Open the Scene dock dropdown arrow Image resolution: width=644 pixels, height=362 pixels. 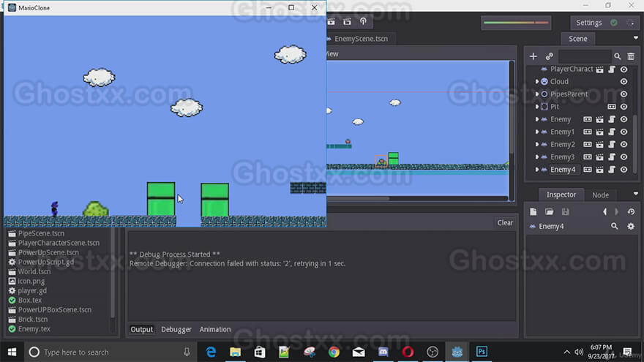click(x=636, y=38)
